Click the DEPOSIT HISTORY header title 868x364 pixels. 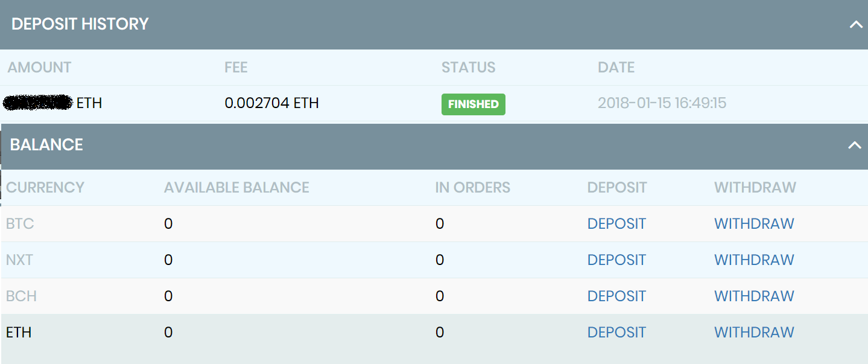pos(80,24)
